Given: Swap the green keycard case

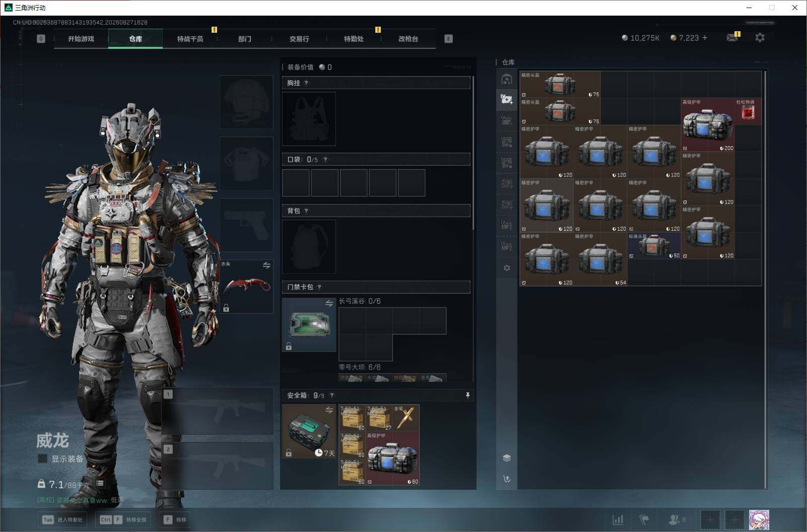Looking at the screenshot, I should (329, 303).
